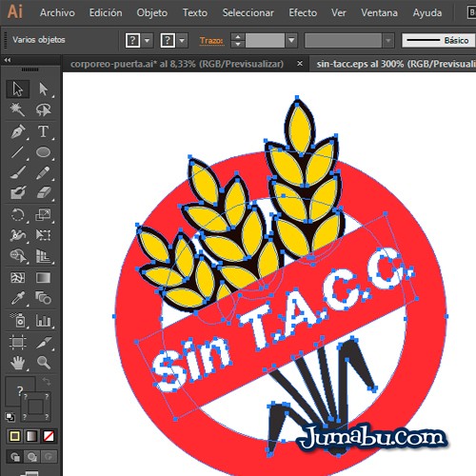Select the Perspective Grid tool
476x476 pixels.
tap(43, 255)
